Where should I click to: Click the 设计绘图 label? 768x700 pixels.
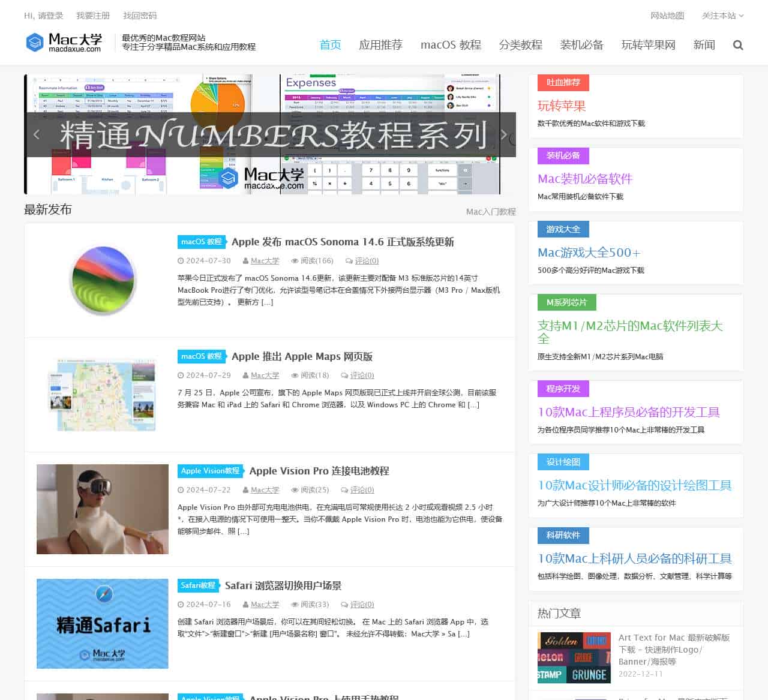pos(563,462)
